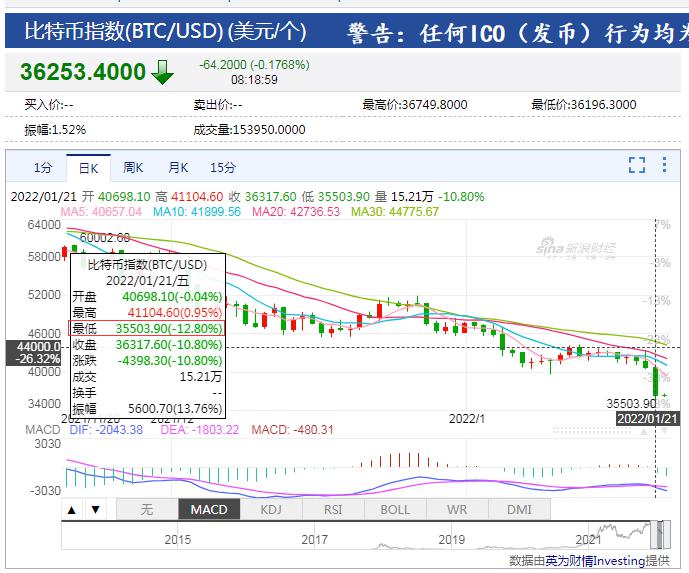689x573 pixels.
Task: Click the MA5: 40657.04 legend
Action: pyautogui.click(x=101, y=212)
